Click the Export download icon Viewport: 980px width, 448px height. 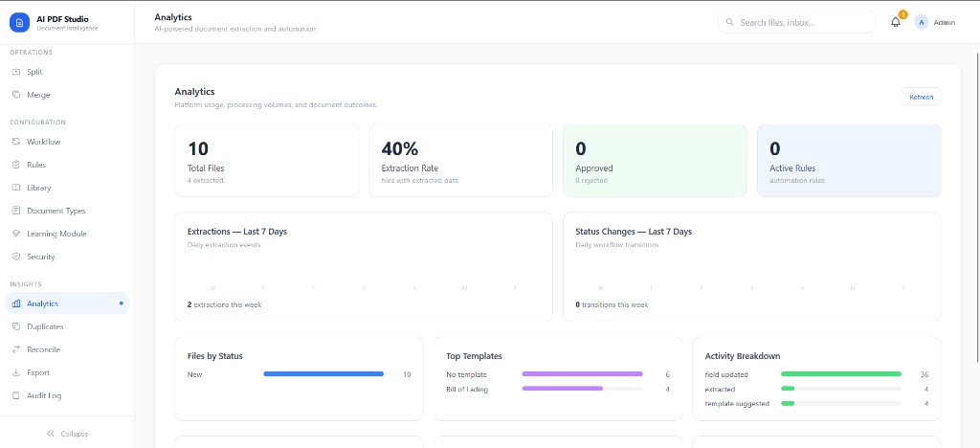pyautogui.click(x=16, y=373)
